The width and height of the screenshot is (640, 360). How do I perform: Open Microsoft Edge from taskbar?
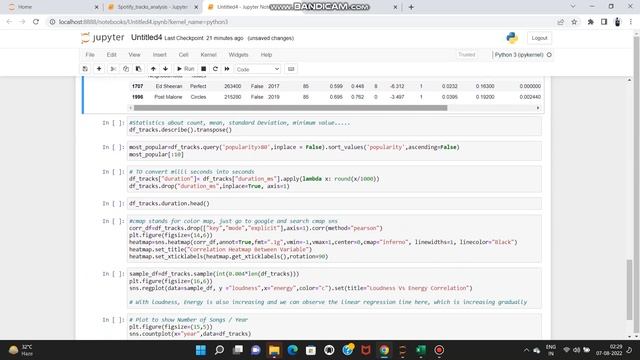click(293, 350)
